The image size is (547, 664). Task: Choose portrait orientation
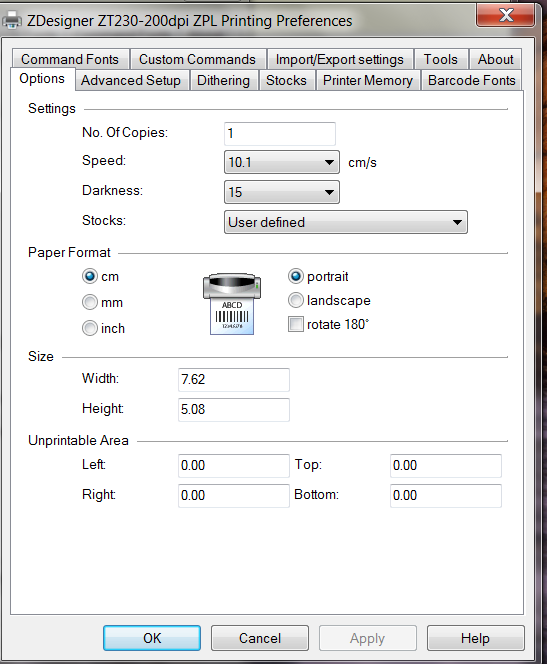click(296, 276)
